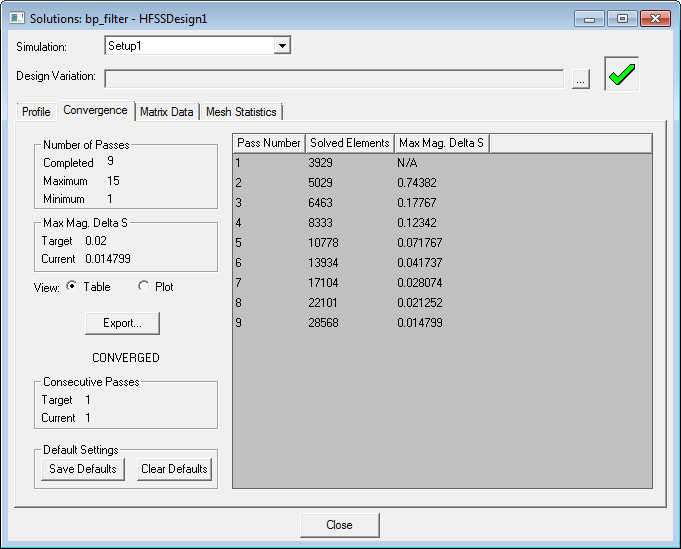Open the Convergence tab
Viewport: 681px width, 549px height.
coord(95,111)
